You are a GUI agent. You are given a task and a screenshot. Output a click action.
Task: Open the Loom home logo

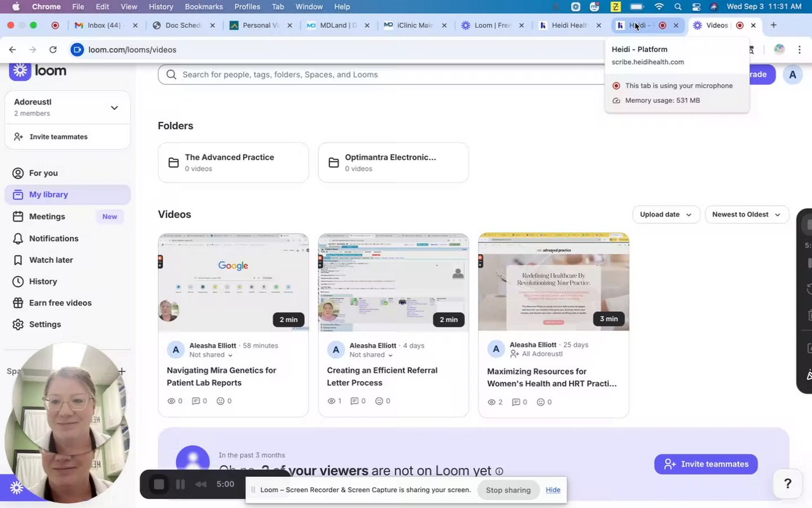coord(38,70)
